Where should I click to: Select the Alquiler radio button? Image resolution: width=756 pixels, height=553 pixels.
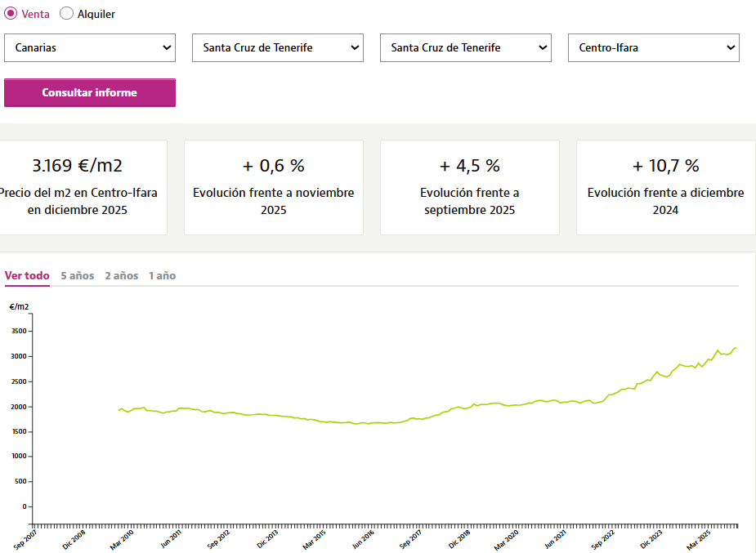coord(67,14)
